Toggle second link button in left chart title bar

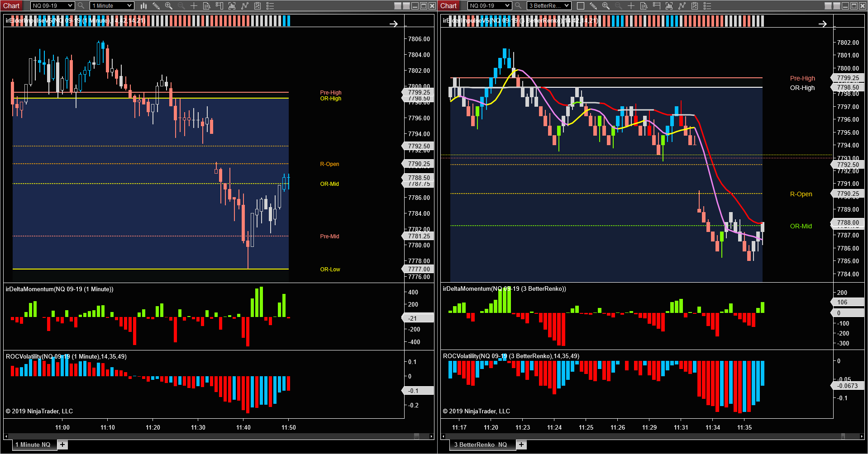[406, 6]
